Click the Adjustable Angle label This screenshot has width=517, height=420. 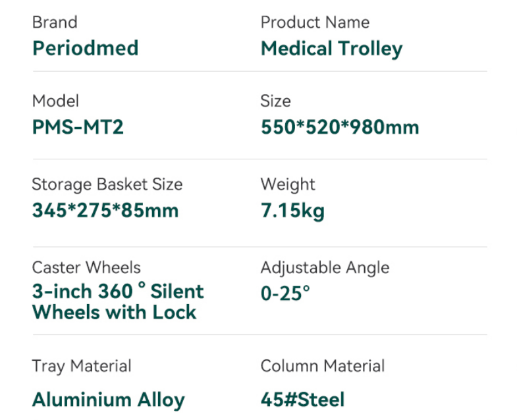pos(325,268)
